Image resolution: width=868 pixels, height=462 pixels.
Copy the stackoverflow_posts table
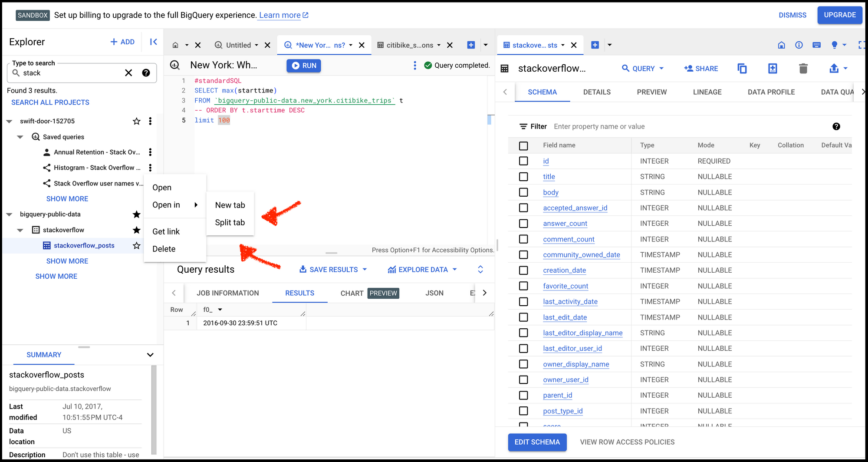[742, 68]
